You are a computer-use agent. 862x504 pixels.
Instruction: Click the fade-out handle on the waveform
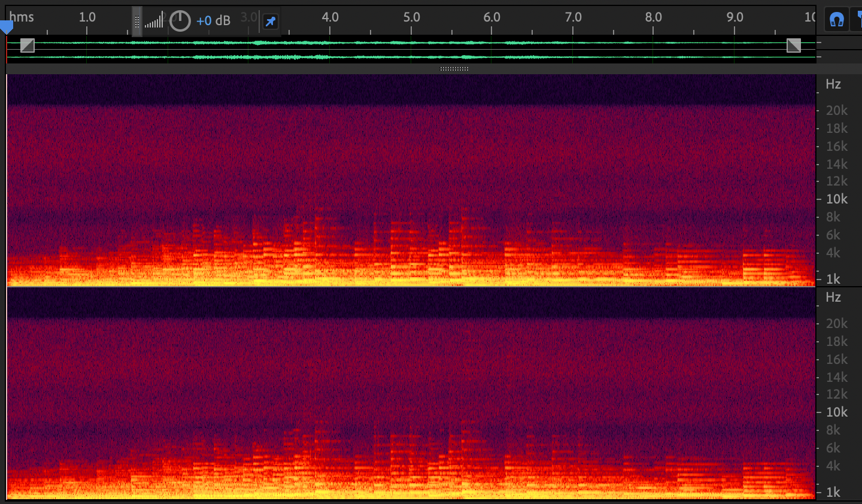click(x=794, y=45)
